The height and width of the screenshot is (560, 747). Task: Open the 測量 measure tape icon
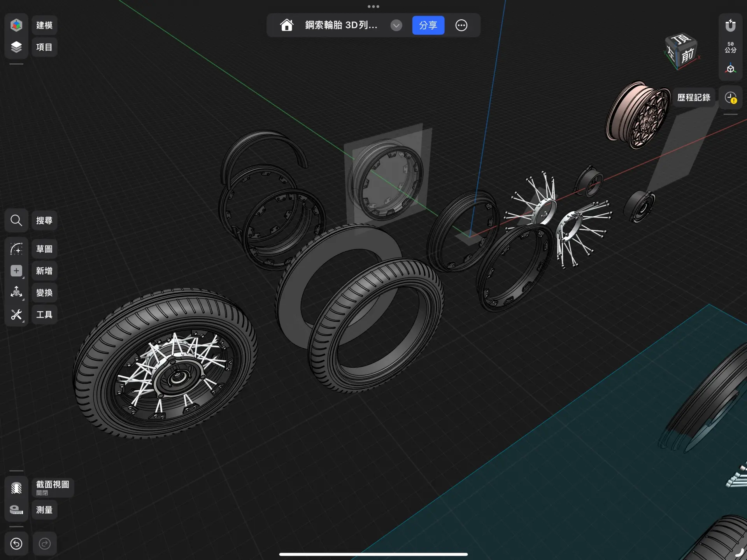click(16, 510)
